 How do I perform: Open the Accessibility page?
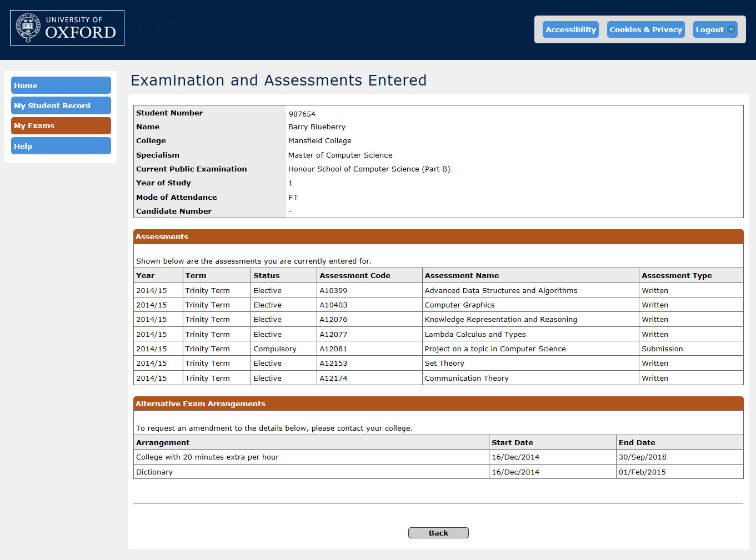pos(570,29)
